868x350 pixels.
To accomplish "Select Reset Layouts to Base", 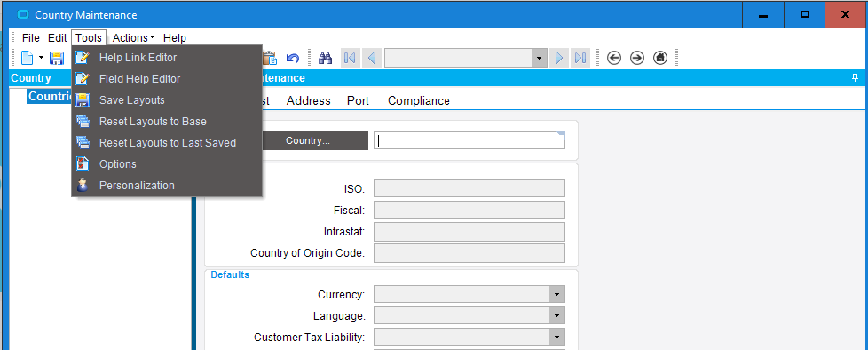I will tap(167, 122).
